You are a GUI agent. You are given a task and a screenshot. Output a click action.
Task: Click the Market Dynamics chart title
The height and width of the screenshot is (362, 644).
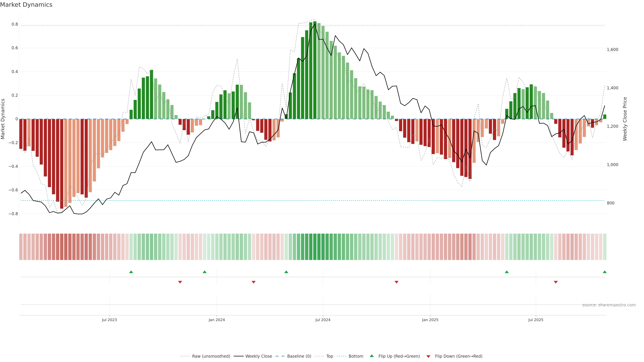pos(26,5)
